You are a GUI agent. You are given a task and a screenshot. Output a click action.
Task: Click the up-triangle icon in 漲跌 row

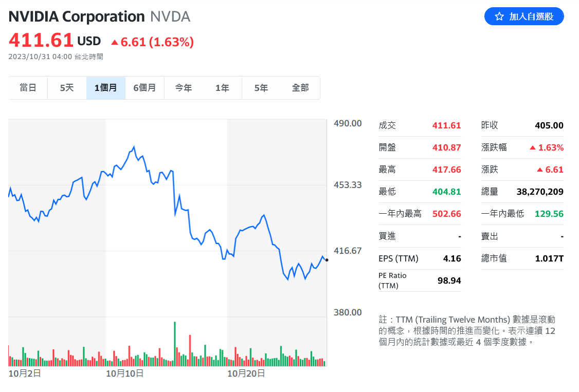click(540, 170)
